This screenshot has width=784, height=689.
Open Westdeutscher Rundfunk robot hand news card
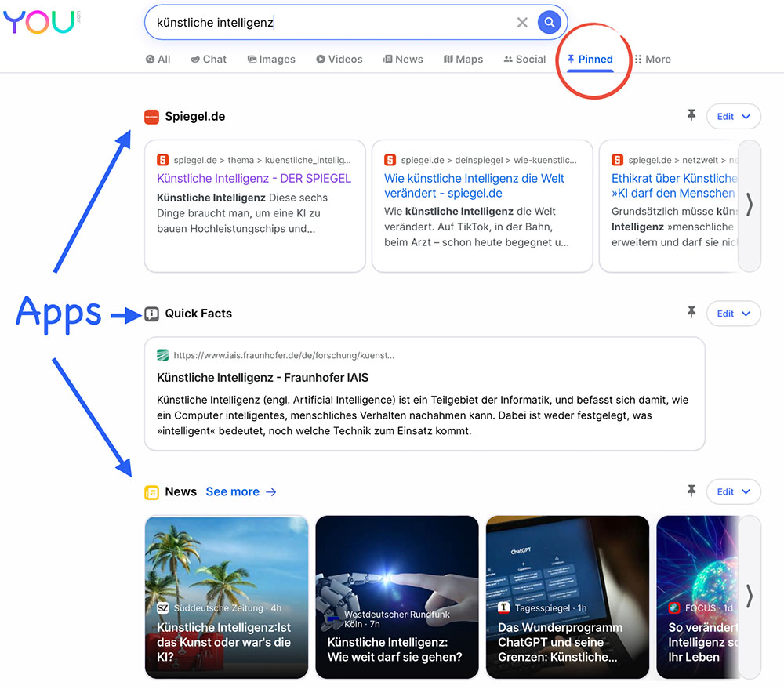click(x=397, y=597)
